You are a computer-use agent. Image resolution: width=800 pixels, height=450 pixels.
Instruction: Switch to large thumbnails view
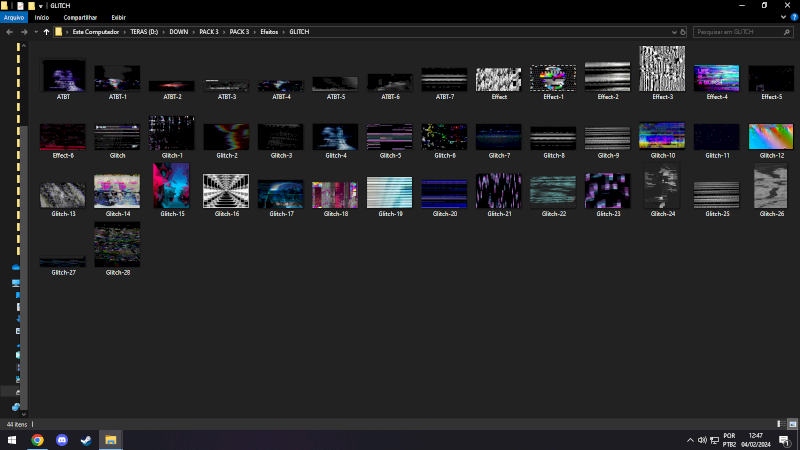[x=792, y=424]
